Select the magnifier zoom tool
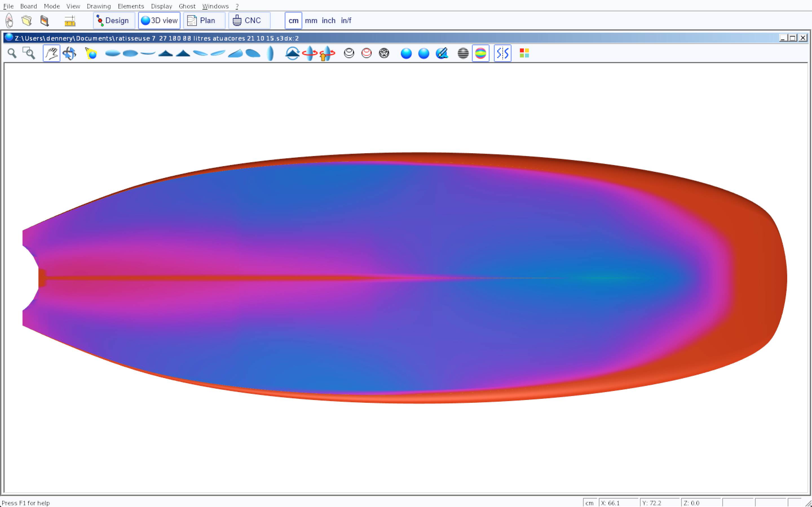Image resolution: width=812 pixels, height=507 pixels. (x=12, y=53)
